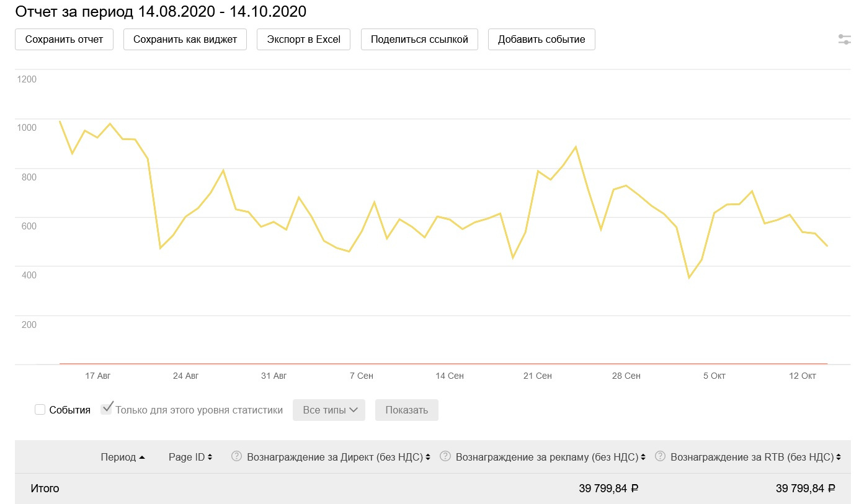859x504 pixels.
Task: Click Добавить событие button
Action: tap(541, 40)
